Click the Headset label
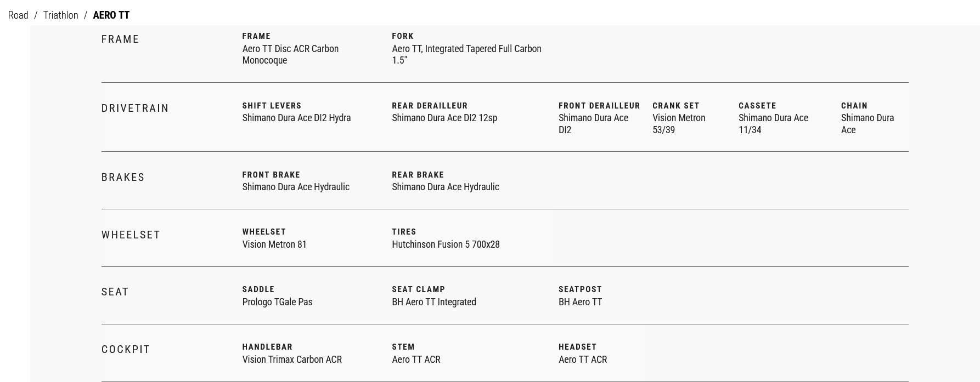Screen dimensions: 980x382 (577, 347)
